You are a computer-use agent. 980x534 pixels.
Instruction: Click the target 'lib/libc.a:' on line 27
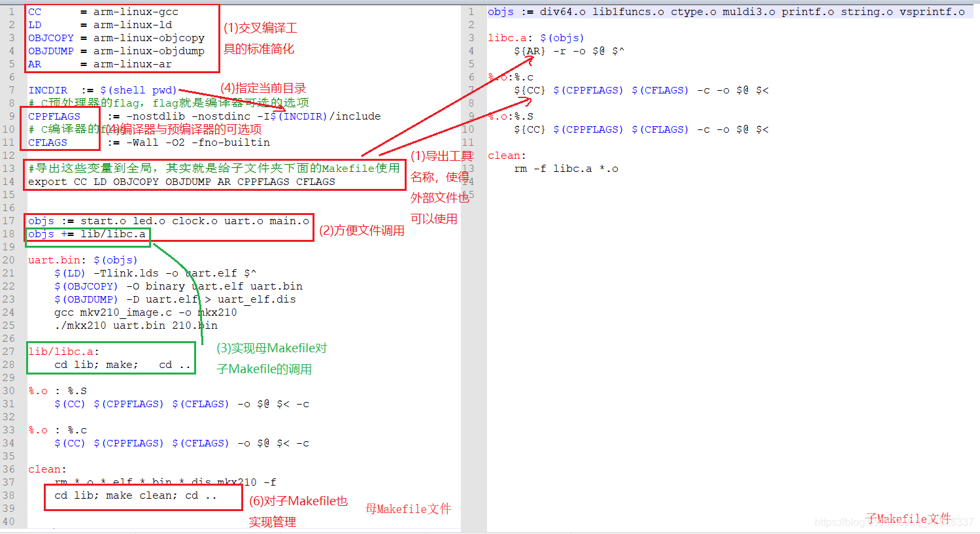64,352
